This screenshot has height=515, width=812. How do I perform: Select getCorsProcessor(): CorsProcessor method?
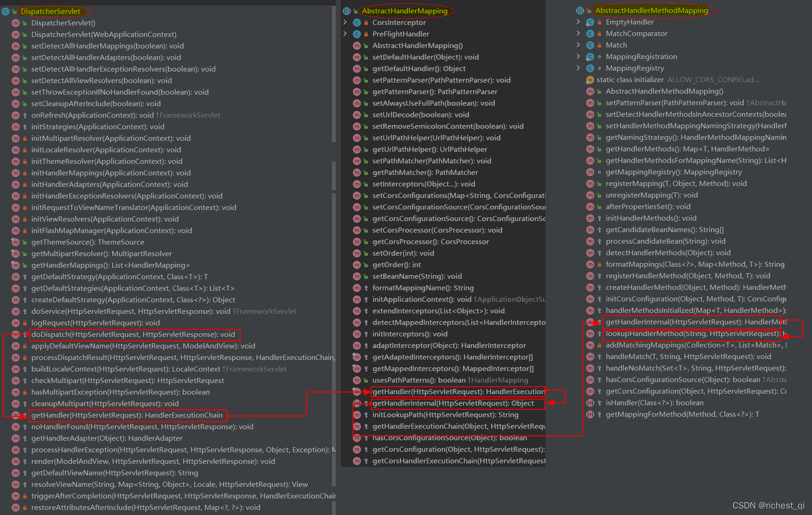click(431, 241)
